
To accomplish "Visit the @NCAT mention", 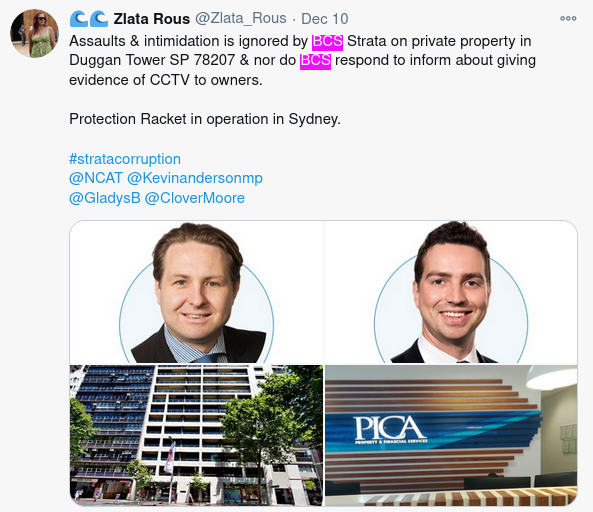I will (x=96, y=178).
